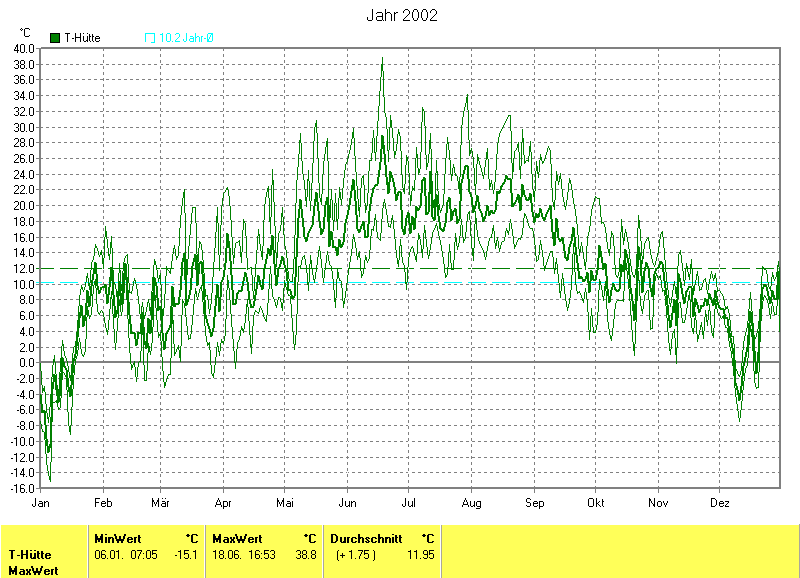Click the Mär label on the x-axis

coord(160,503)
